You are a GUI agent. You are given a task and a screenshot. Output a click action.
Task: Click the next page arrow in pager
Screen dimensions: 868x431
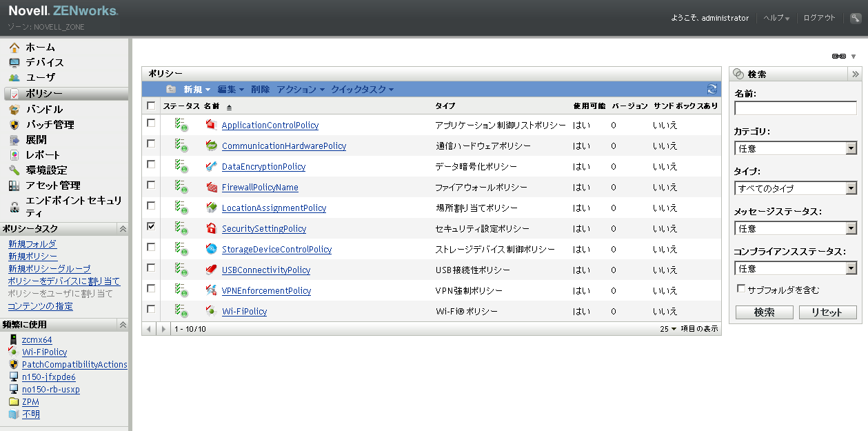point(163,329)
